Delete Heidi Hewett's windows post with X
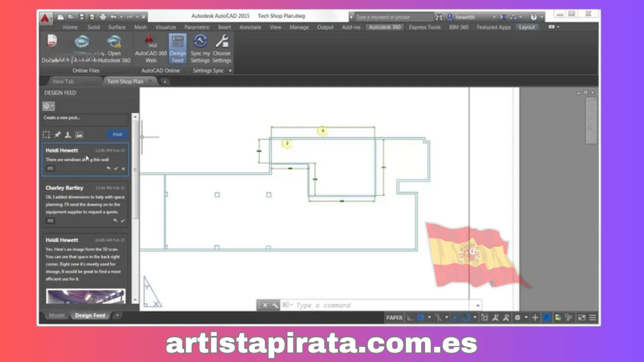Image resolution: width=644 pixels, height=362 pixels. (x=123, y=168)
